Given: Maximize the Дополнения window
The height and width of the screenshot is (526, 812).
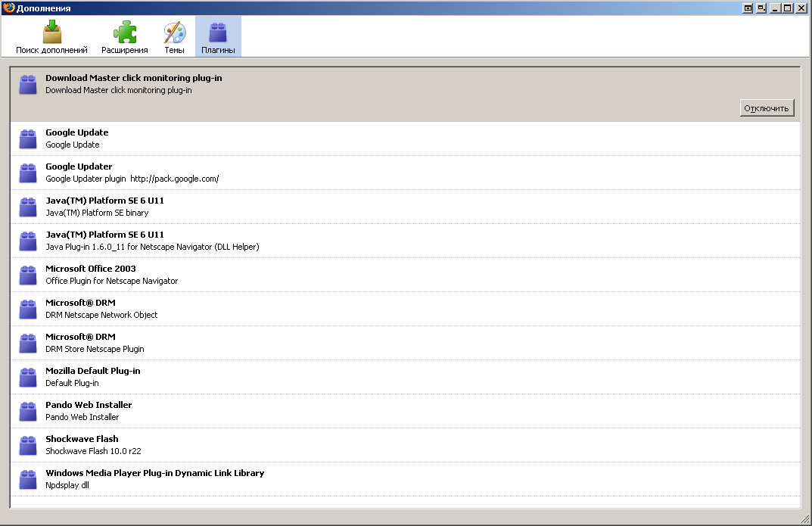Looking at the screenshot, I should pyautogui.click(x=787, y=8).
